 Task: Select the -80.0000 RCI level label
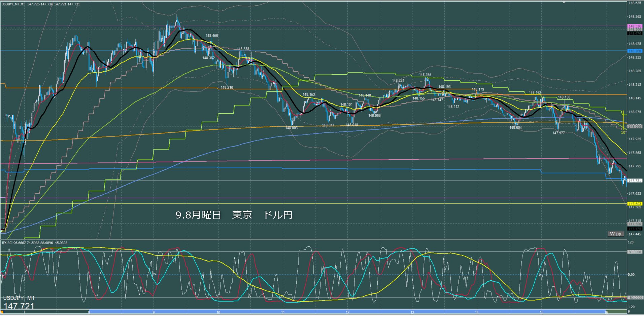635,298
